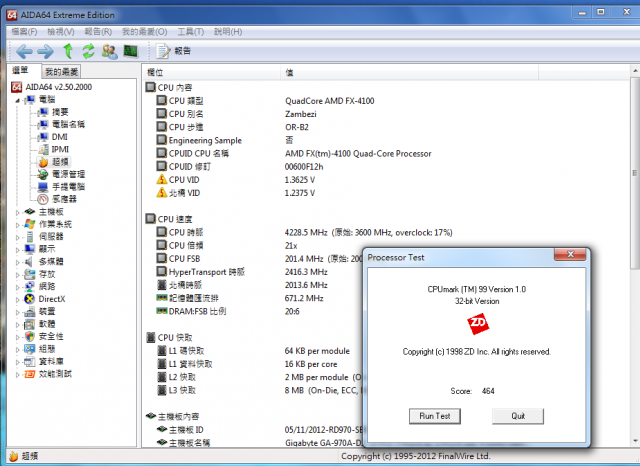
Task: Open the 我的最愛(O) menu
Action: click(x=144, y=32)
